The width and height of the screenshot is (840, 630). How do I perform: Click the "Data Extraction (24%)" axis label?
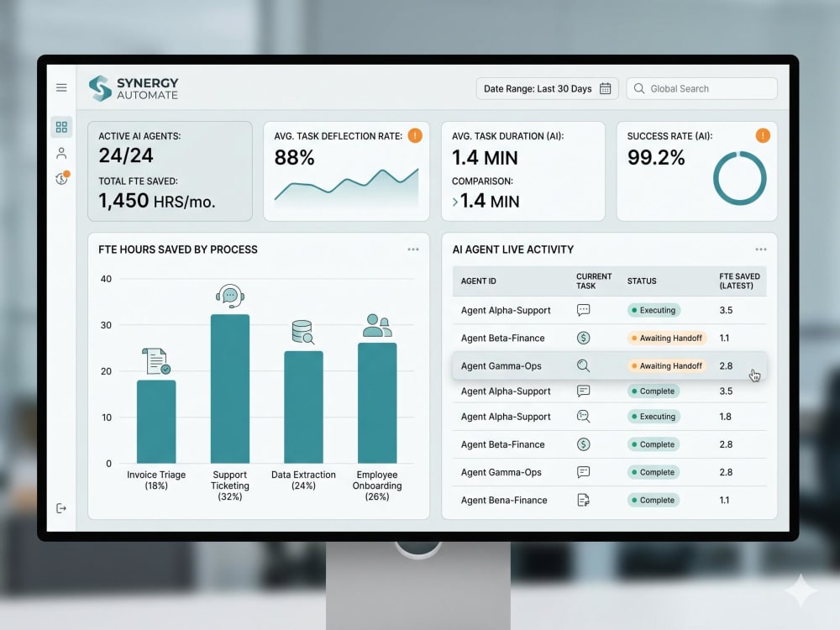click(303, 480)
